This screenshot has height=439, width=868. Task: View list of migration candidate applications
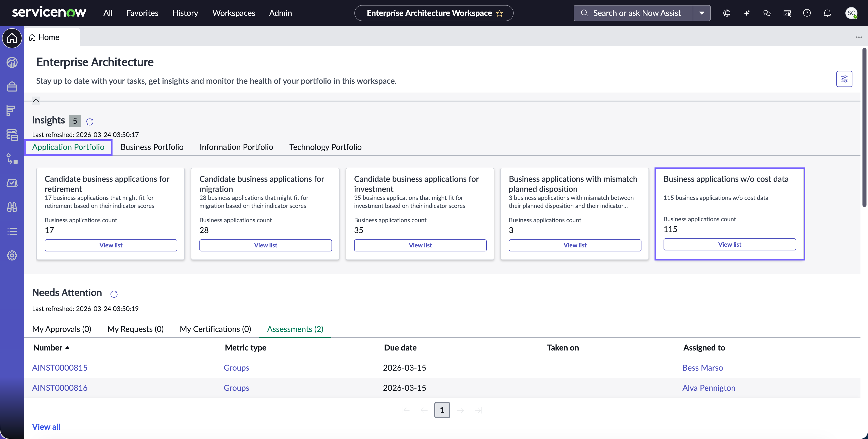265,245
